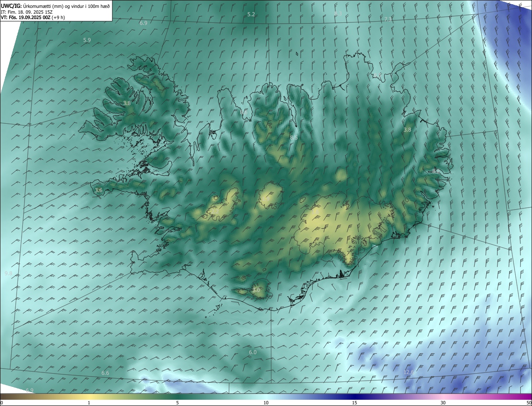Click the 3.8 value over the Westfjords
Viewport: 532px width, 406px height.
[x=127, y=103]
